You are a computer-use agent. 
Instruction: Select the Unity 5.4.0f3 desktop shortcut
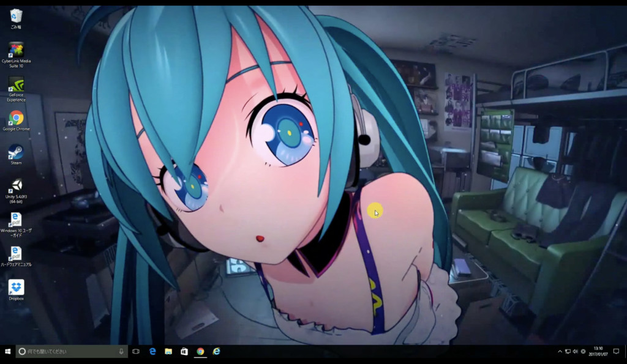click(x=16, y=191)
